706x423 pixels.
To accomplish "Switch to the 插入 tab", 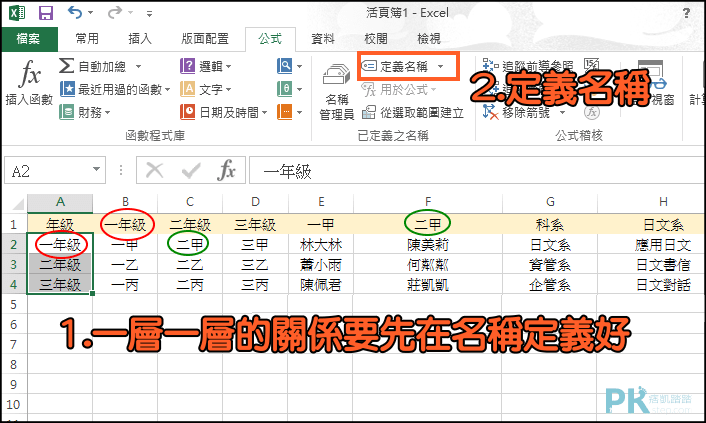I will point(140,39).
